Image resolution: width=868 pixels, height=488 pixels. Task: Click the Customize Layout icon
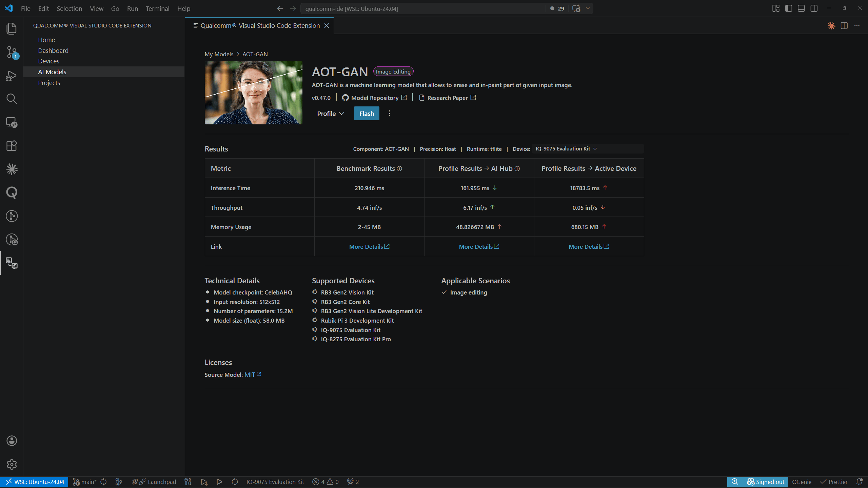coord(776,8)
